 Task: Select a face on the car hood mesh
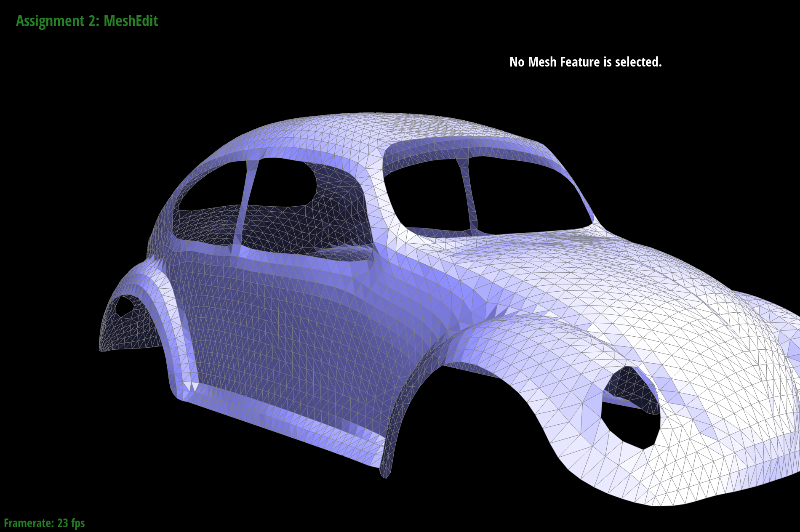[x=611, y=286]
